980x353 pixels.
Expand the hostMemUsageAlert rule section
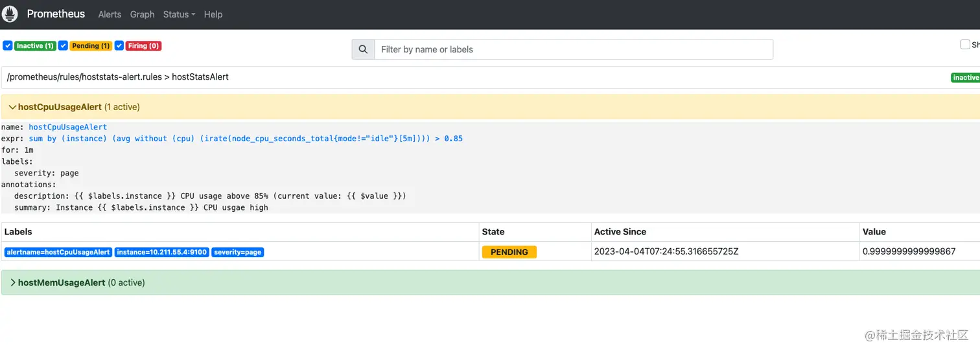(x=13, y=282)
